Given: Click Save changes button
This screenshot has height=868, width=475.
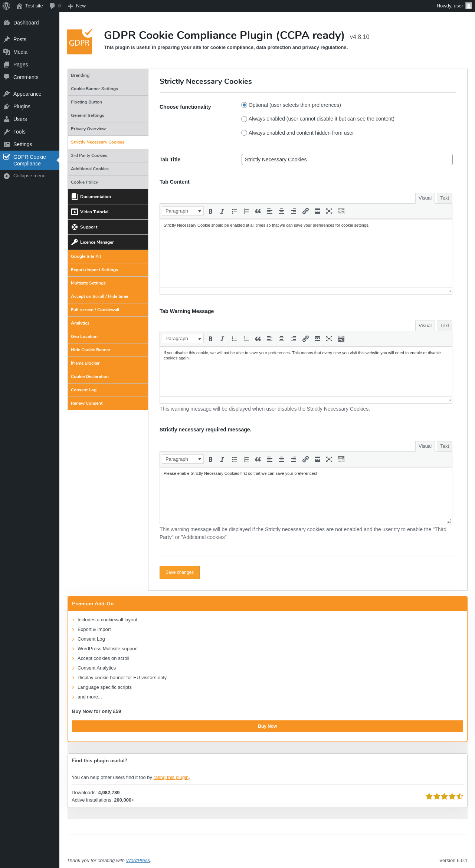Looking at the screenshot, I should [x=180, y=572].
